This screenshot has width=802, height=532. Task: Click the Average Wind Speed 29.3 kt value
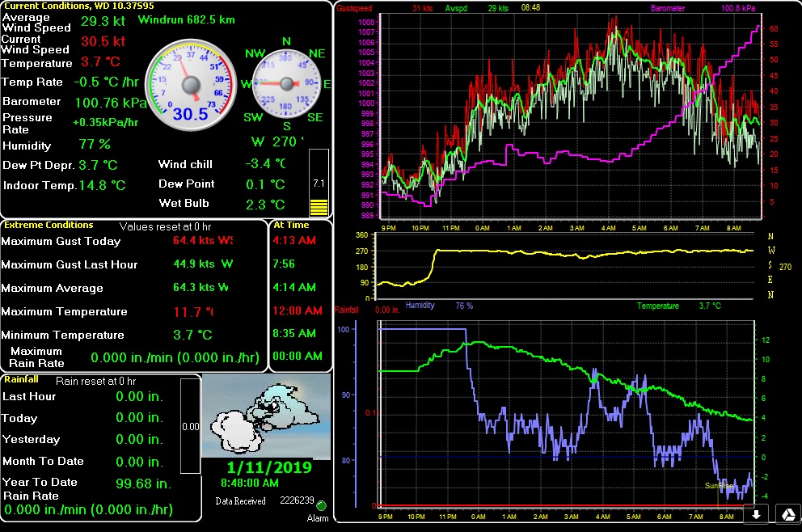point(103,22)
